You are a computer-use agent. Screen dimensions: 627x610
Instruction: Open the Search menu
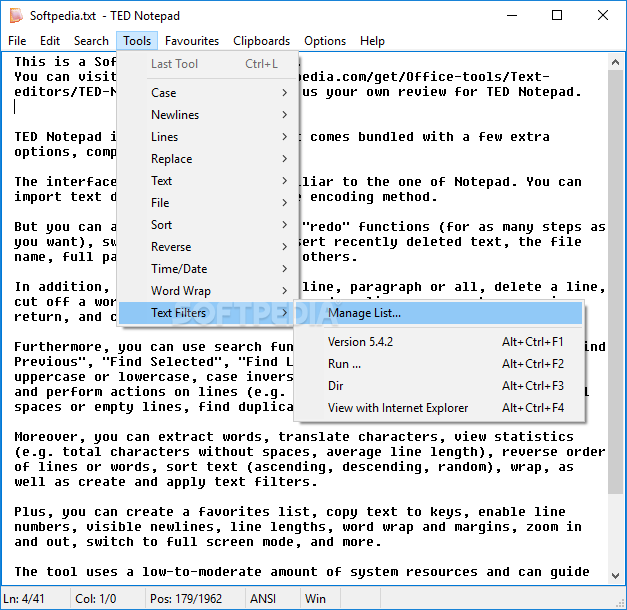(x=91, y=41)
